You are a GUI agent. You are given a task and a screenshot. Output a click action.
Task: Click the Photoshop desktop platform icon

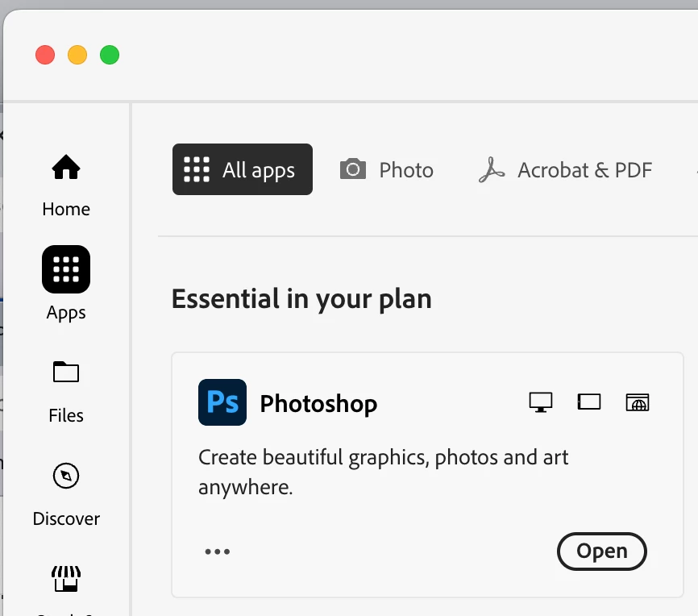(540, 402)
